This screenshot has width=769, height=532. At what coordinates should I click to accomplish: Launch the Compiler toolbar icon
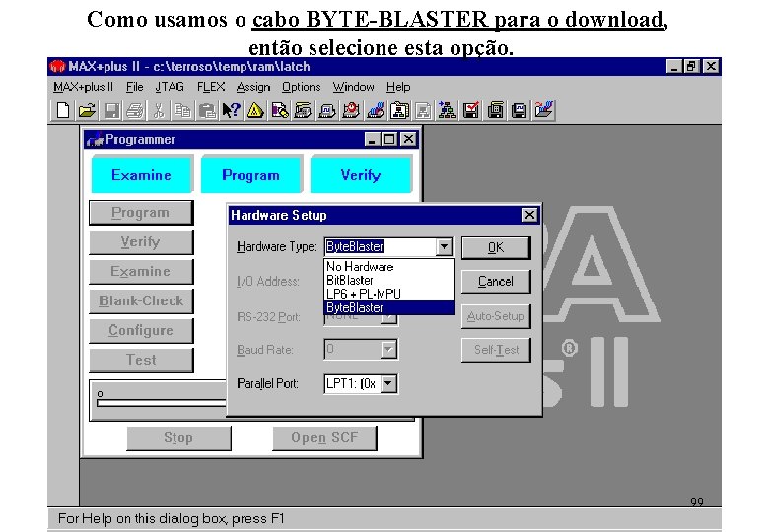coord(303,110)
